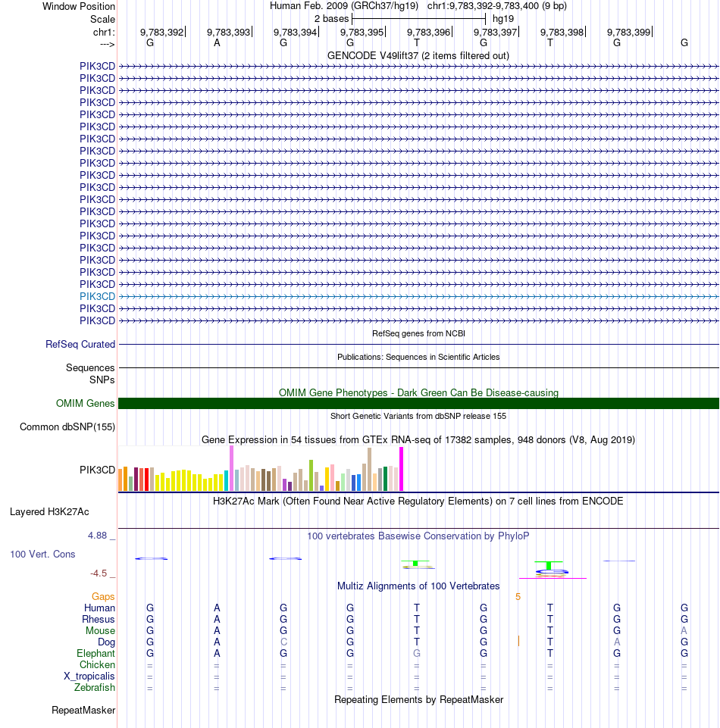Select the light-blue PIK3CD transcript label
This screenshot has height=728, width=720.
97,296
